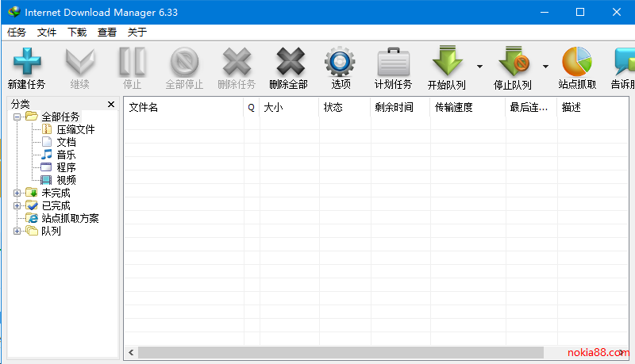The width and height of the screenshot is (635, 364).
Task: Click the 开始队列 (start queue) green arrow
Action: click(447, 60)
